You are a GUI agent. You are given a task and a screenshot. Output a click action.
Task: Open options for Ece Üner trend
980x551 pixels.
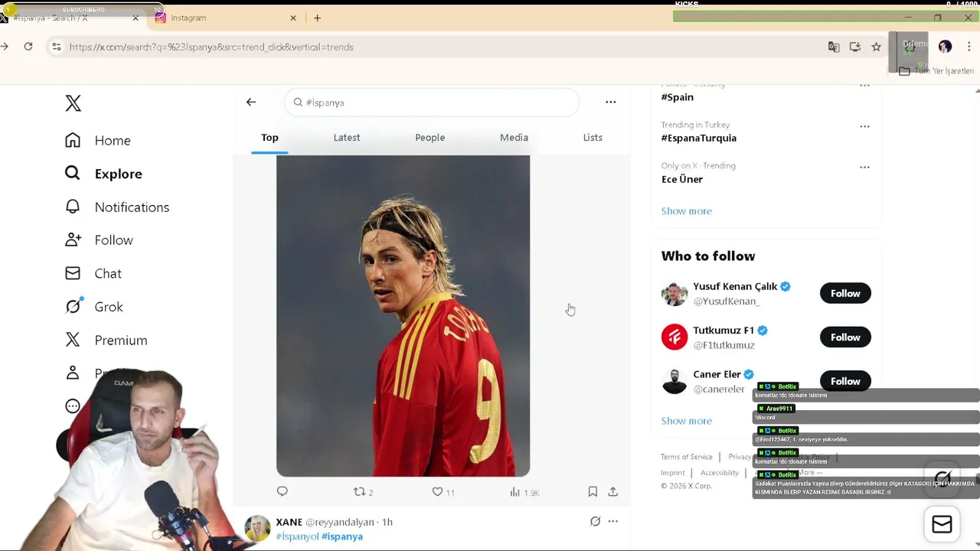point(864,167)
